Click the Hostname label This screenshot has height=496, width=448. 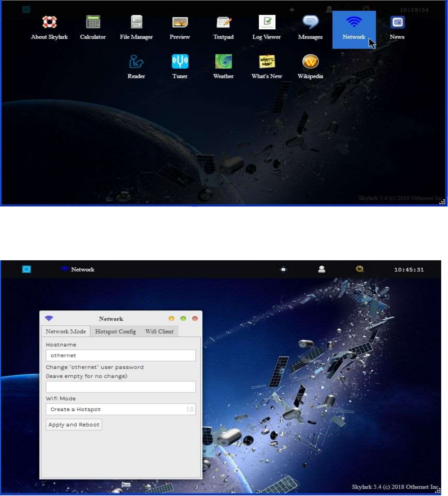click(x=61, y=345)
